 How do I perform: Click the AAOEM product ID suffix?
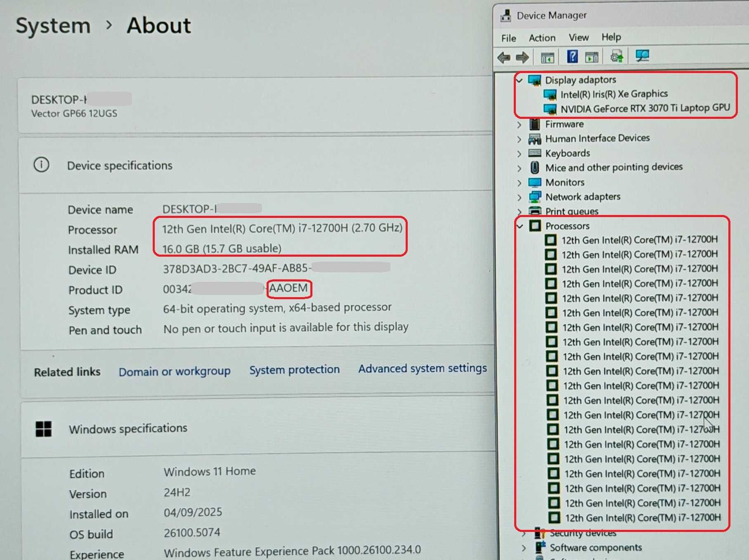(x=288, y=288)
